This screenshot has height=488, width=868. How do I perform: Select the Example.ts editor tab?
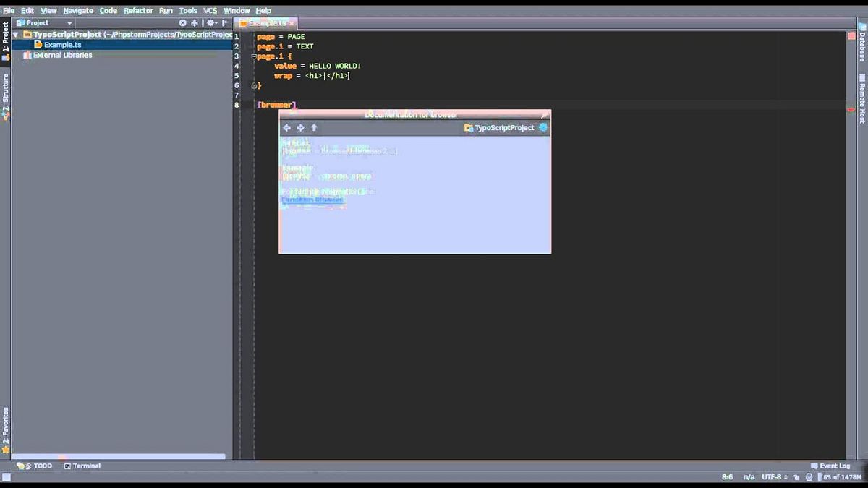point(265,22)
